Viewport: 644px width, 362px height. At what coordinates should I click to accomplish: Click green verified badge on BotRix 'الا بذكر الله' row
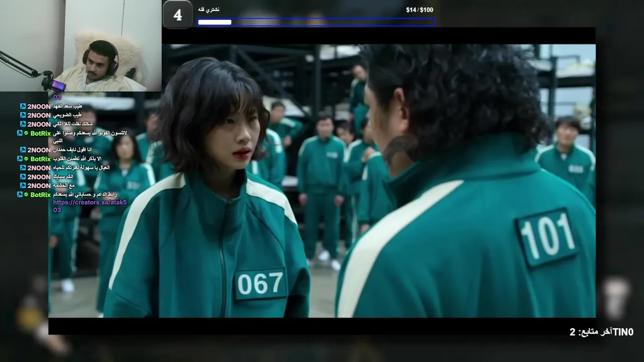[26, 159]
